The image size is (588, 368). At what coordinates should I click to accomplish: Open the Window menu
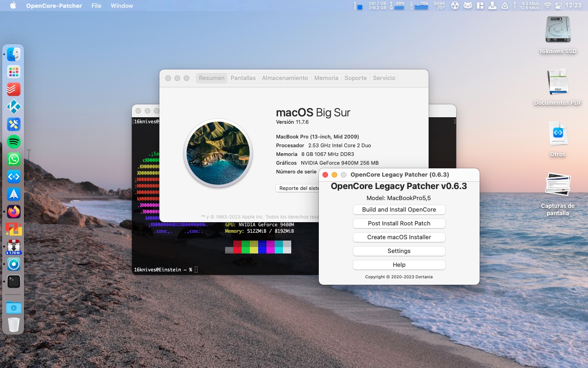pos(122,6)
